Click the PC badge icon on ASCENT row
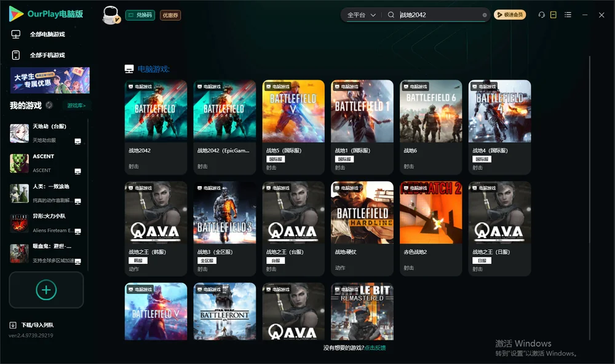Image resolution: width=615 pixels, height=364 pixels. coord(77,172)
